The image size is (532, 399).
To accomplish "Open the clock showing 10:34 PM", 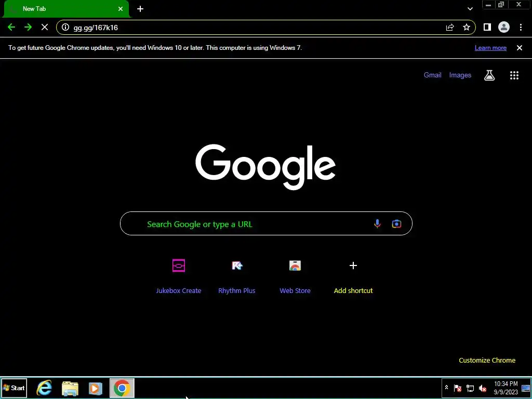I will pyautogui.click(x=506, y=388).
